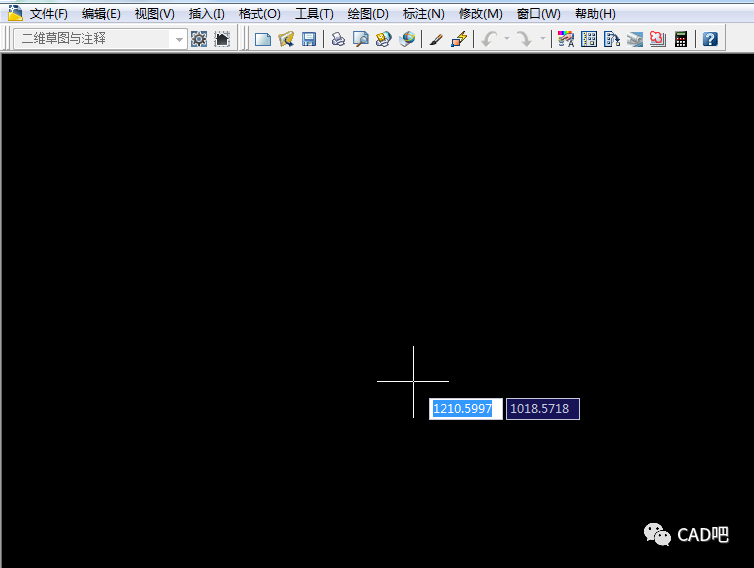
Task: Open the 文件(F) menu
Action: [x=49, y=13]
